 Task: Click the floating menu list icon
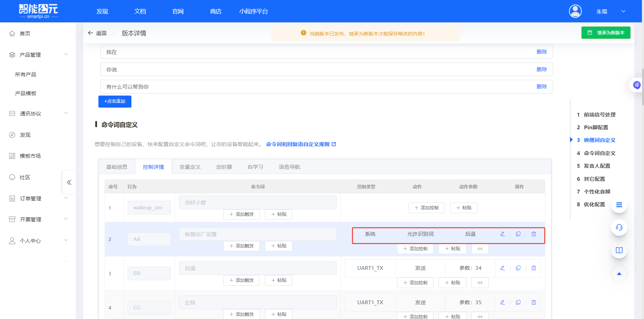tap(619, 205)
